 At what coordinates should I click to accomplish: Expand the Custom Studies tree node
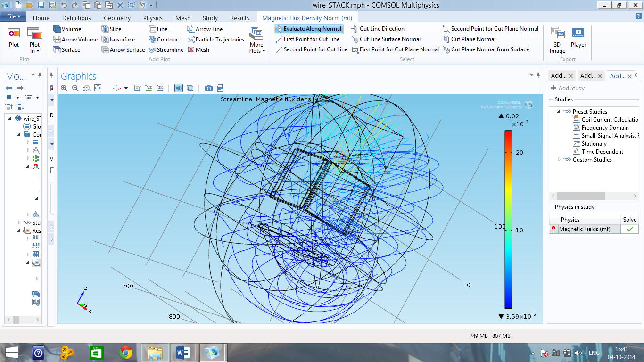(560, 160)
